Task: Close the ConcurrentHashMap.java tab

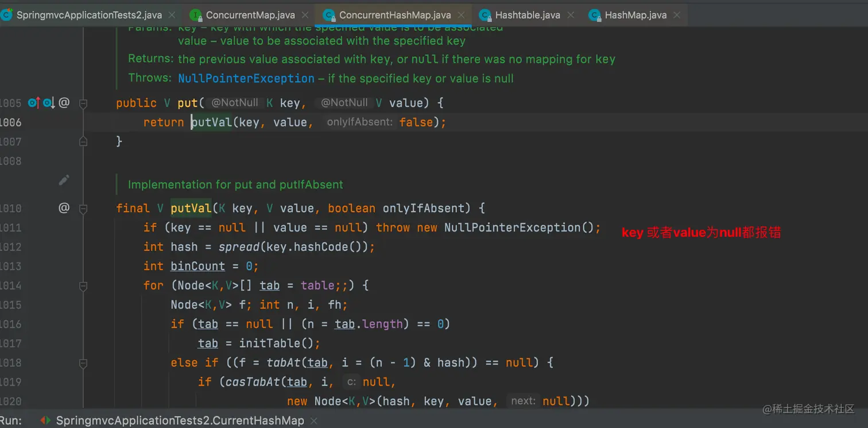Action: point(460,15)
